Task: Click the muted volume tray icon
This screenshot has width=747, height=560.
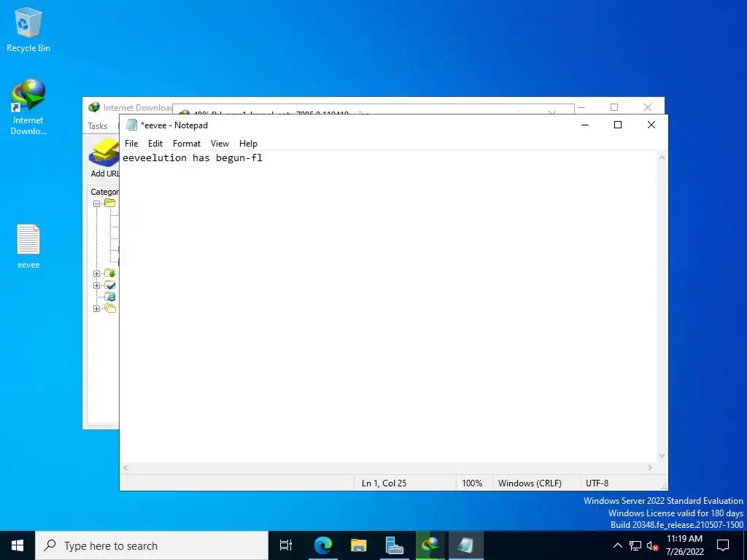Action: tap(652, 545)
